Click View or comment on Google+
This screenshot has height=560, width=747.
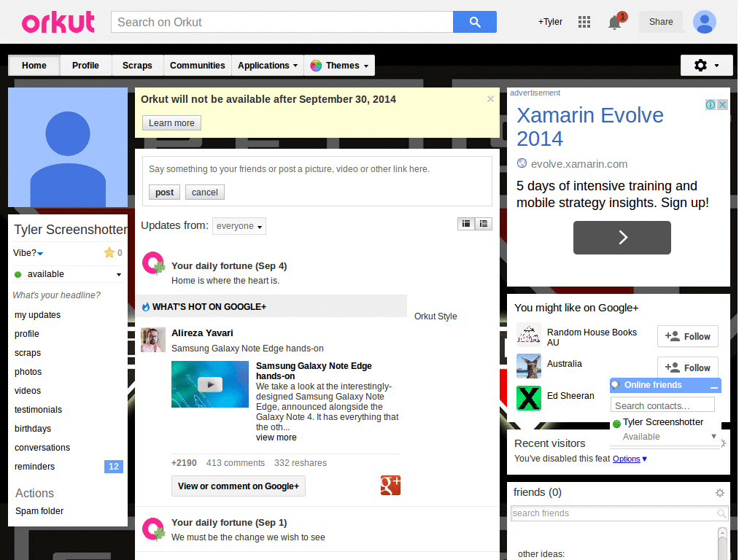click(239, 486)
